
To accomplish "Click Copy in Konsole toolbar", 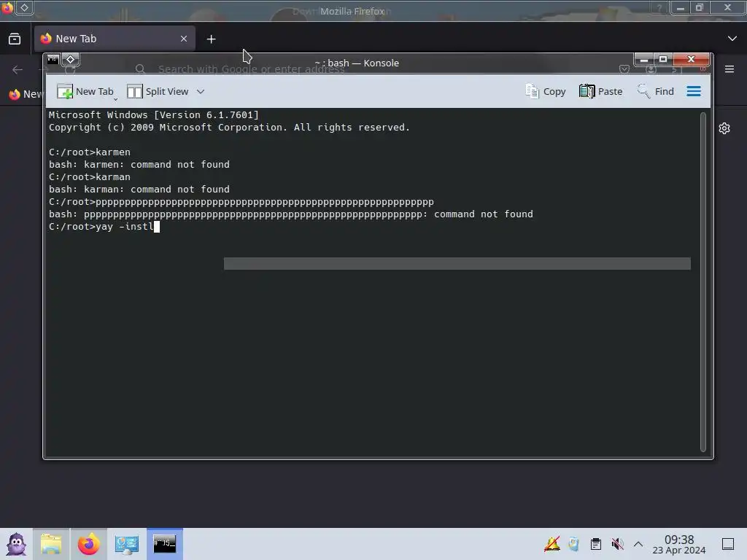I will point(546,91).
